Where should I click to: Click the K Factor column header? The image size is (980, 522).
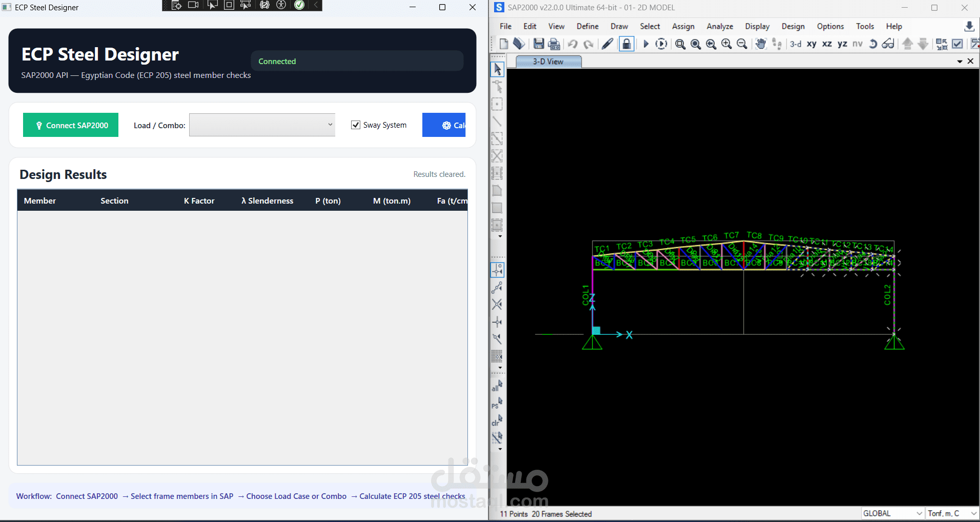tap(199, 200)
